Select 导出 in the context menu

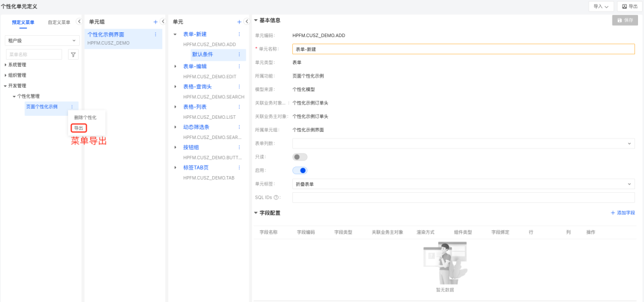[79, 128]
